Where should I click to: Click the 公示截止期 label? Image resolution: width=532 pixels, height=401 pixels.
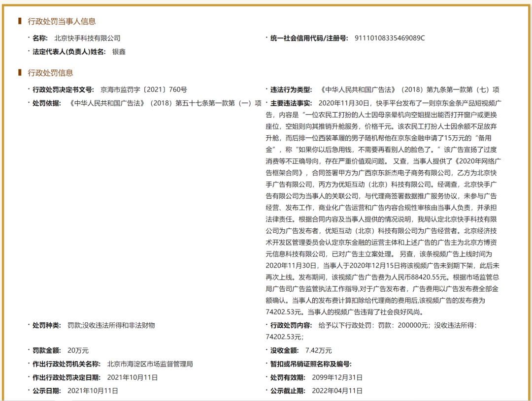click(288, 391)
